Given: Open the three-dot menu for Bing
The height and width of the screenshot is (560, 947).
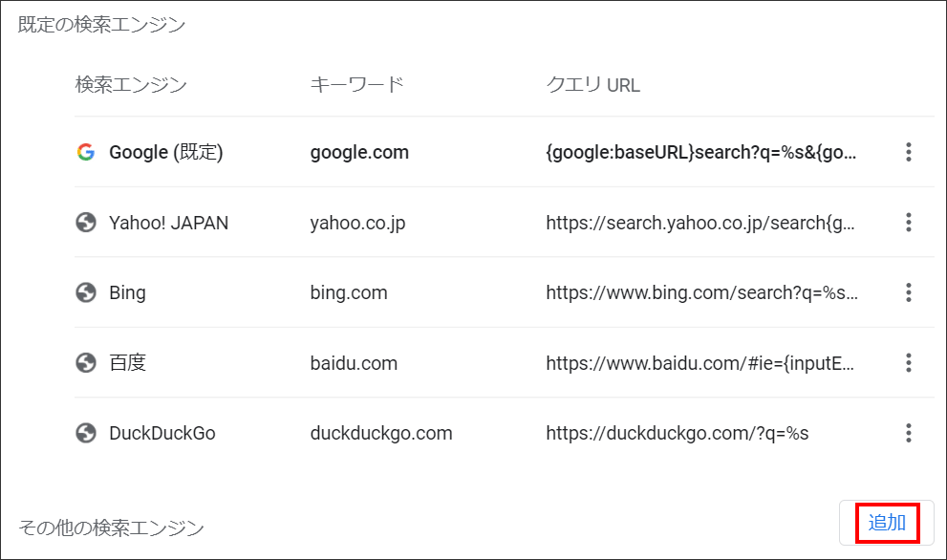Looking at the screenshot, I should tap(909, 292).
